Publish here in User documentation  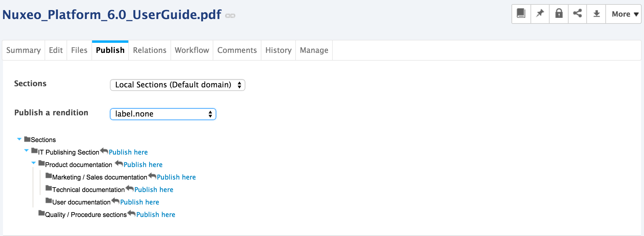140,202
